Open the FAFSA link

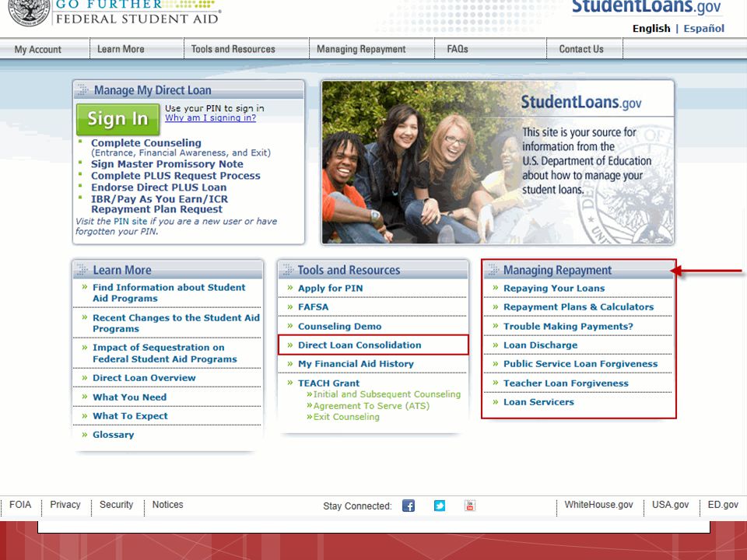(313, 307)
